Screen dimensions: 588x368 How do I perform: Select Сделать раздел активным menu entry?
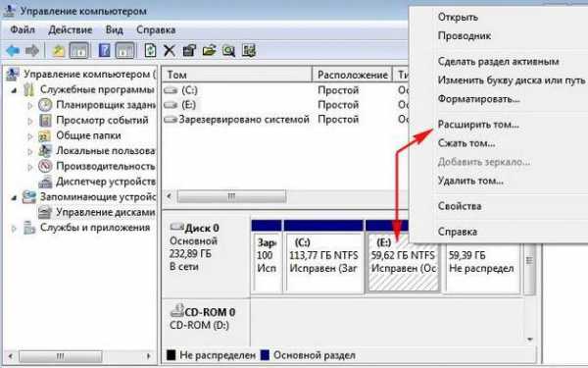(499, 61)
